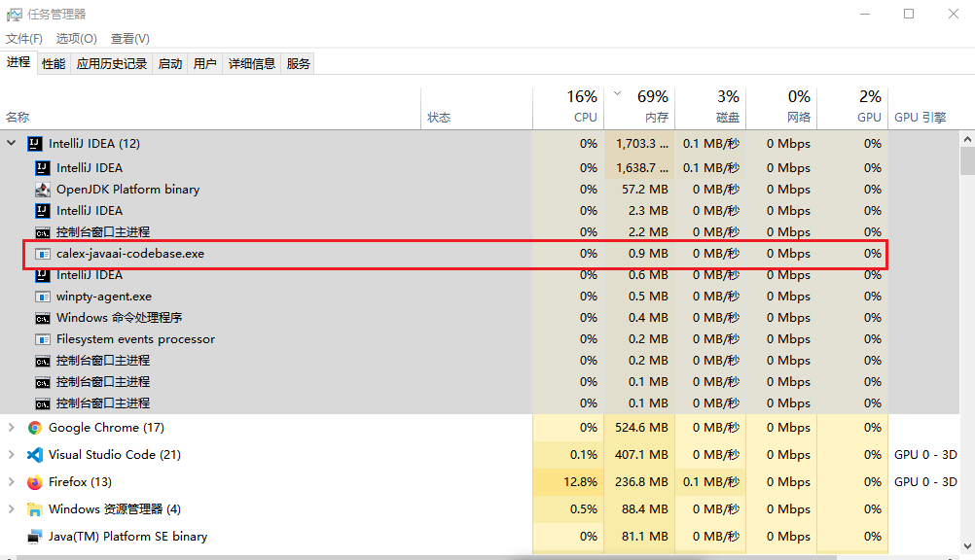
Task: Click GPU 0 - 3D in Firefox row
Action: [x=925, y=482]
